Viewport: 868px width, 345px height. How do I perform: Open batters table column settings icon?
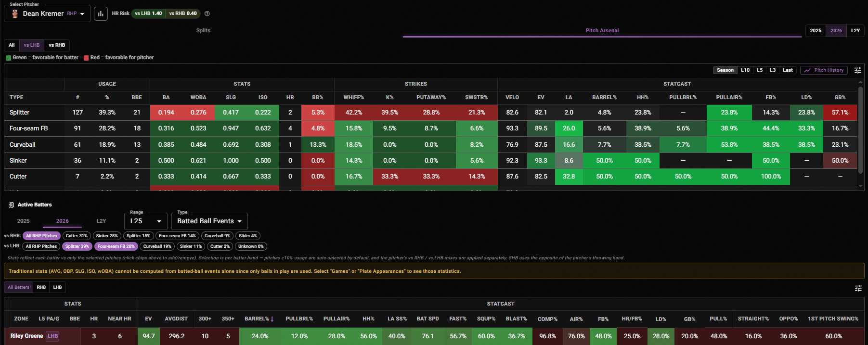point(858,288)
